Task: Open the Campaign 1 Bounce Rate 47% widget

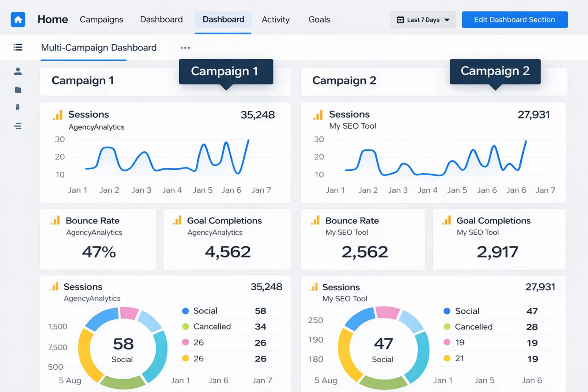Action: pyautogui.click(x=98, y=239)
